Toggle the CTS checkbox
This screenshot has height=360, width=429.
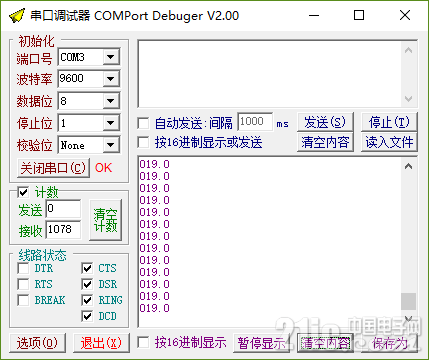(x=87, y=268)
